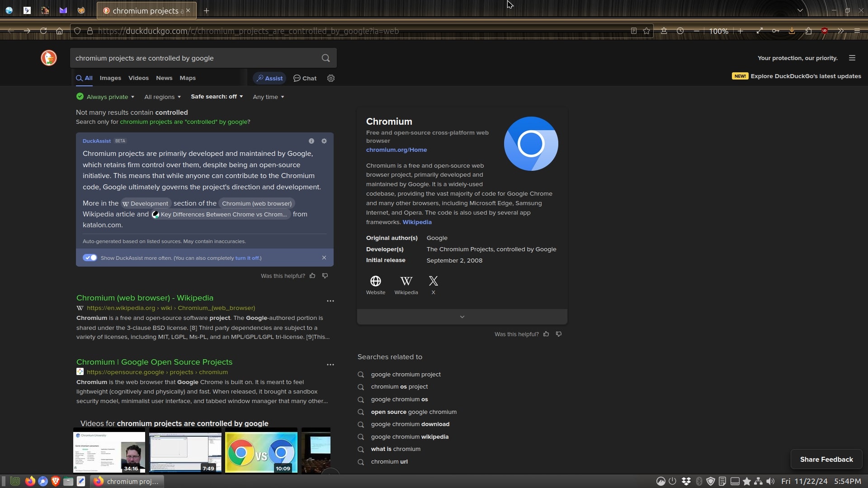Image resolution: width=868 pixels, height=488 pixels.
Task: Open Always private dropdown
Action: click(x=106, y=97)
